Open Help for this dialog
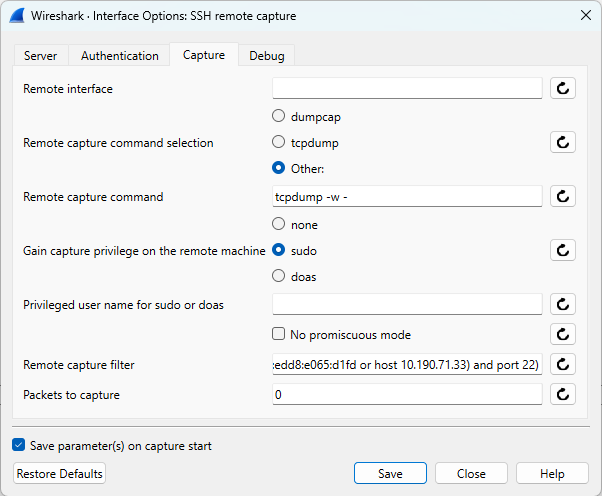 point(552,473)
